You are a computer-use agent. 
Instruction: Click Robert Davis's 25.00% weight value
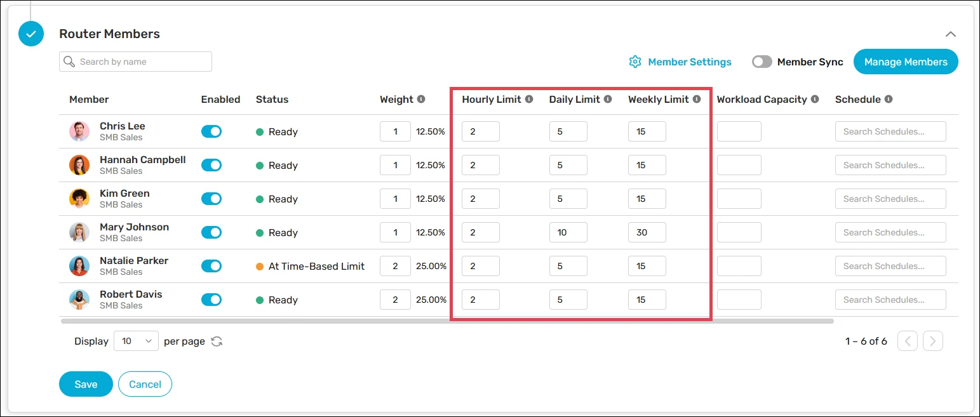431,300
